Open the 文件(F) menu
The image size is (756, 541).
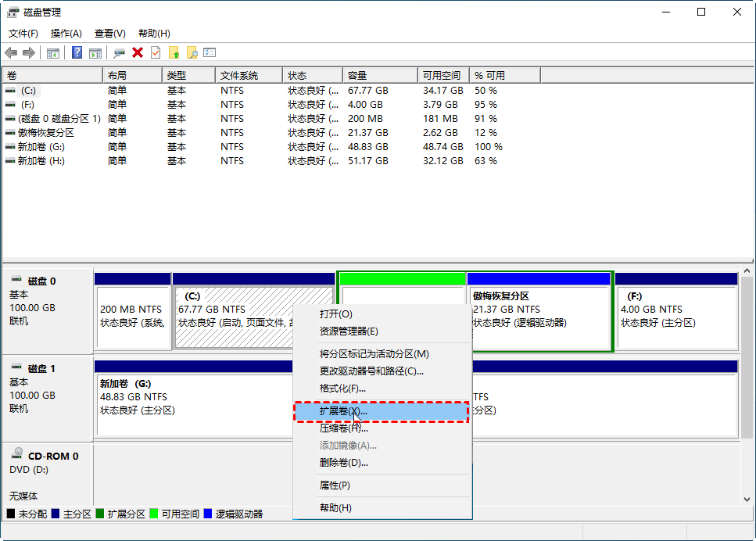pos(23,34)
